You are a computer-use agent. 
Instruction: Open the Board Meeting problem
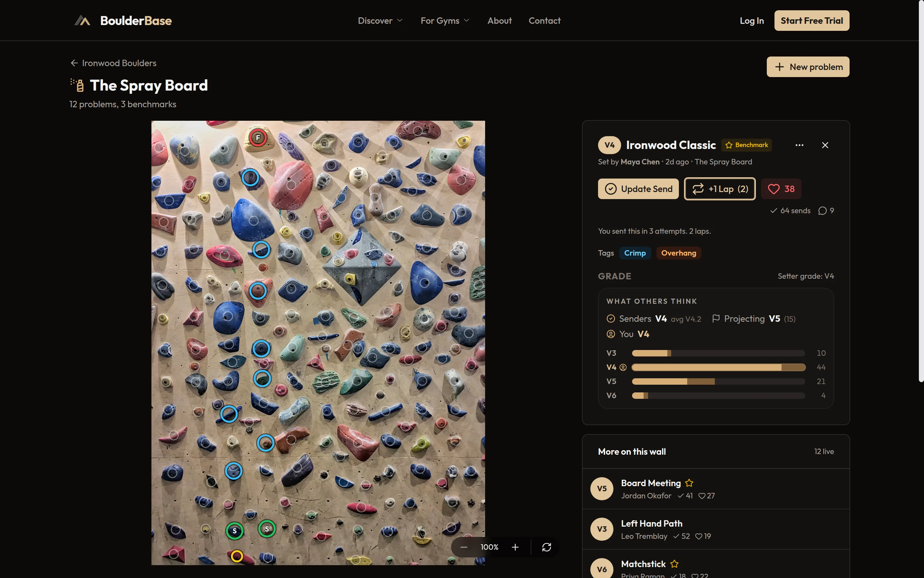point(715,489)
